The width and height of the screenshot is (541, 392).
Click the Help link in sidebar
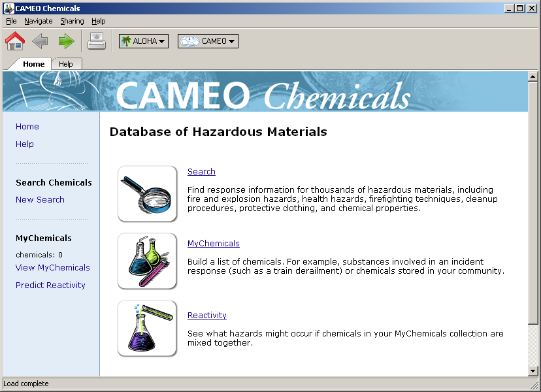pos(24,144)
